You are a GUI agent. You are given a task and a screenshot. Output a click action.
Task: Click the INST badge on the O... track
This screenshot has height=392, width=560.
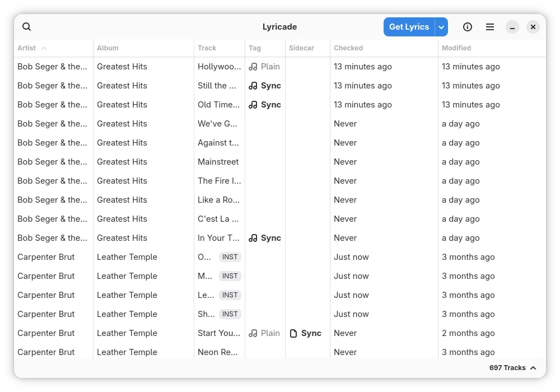(230, 257)
